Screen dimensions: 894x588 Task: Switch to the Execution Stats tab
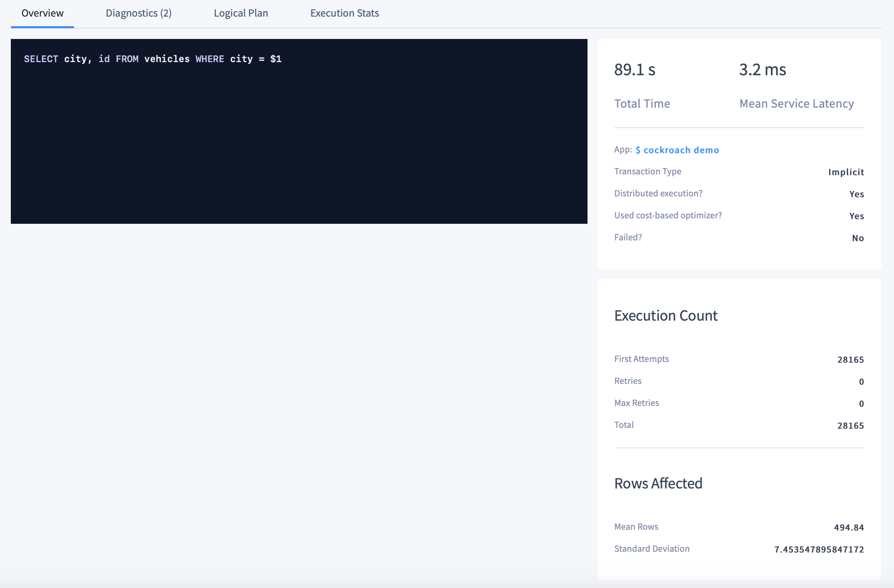[x=344, y=13]
